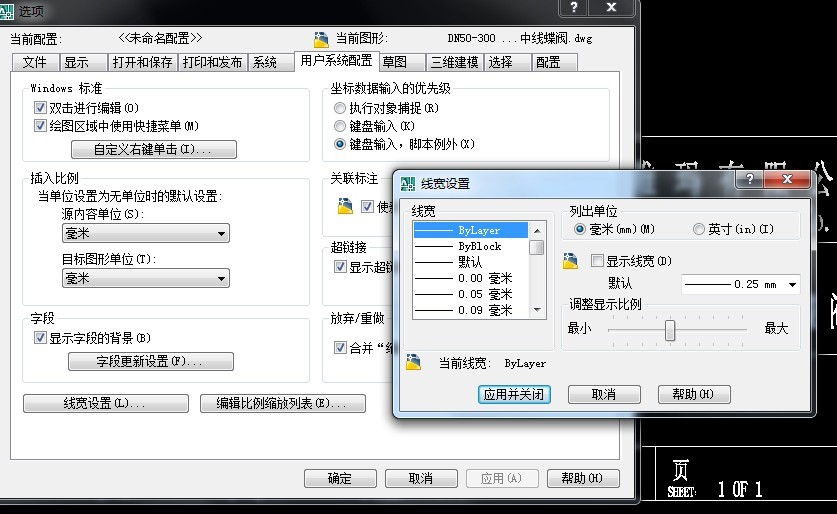This screenshot has height=514, width=837.
Task: Switch to 选择 tab
Action: point(507,62)
